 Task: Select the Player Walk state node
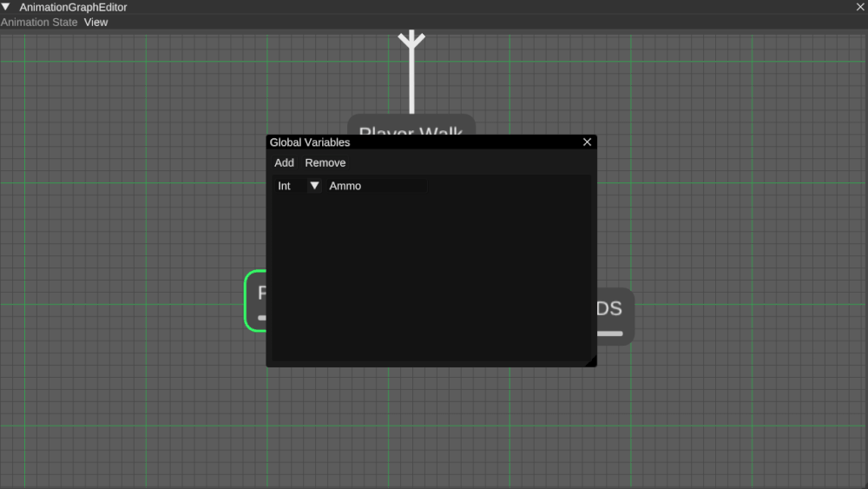pyautogui.click(x=411, y=124)
